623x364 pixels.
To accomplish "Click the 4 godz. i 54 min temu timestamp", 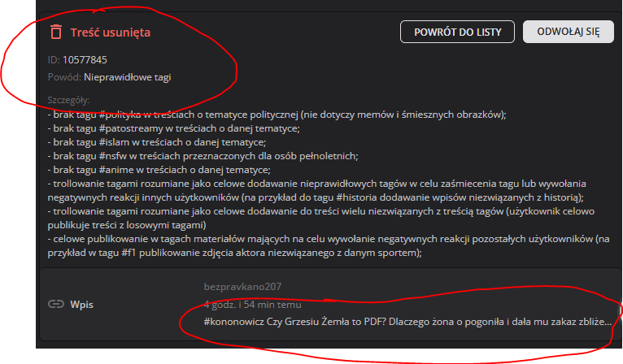I will [252, 305].
